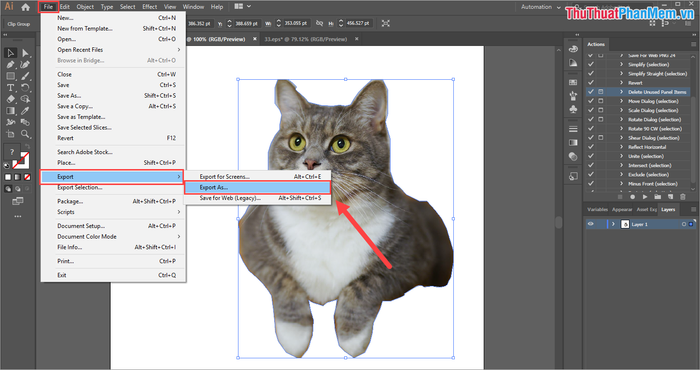Select the Pen tool

pos(10,65)
